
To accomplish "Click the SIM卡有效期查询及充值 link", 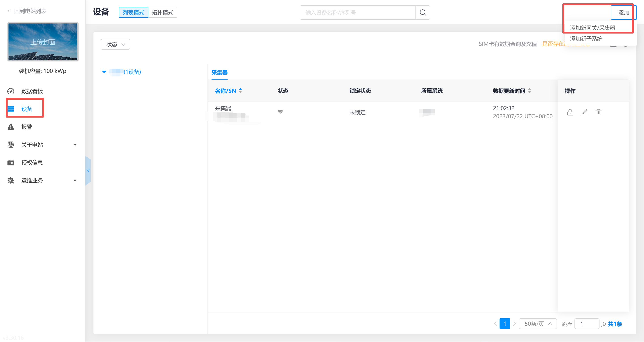I will [508, 44].
